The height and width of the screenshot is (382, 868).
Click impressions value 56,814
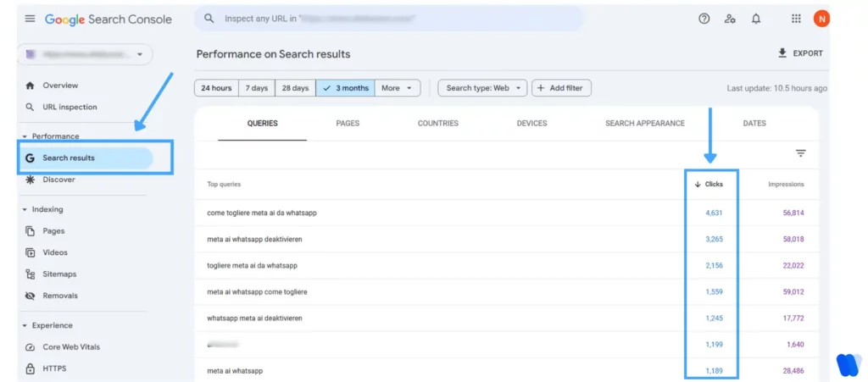coord(793,213)
